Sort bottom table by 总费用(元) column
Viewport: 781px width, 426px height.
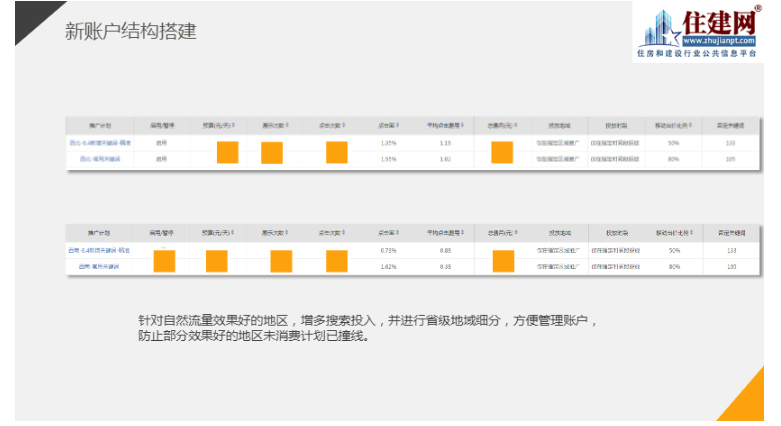502,233
